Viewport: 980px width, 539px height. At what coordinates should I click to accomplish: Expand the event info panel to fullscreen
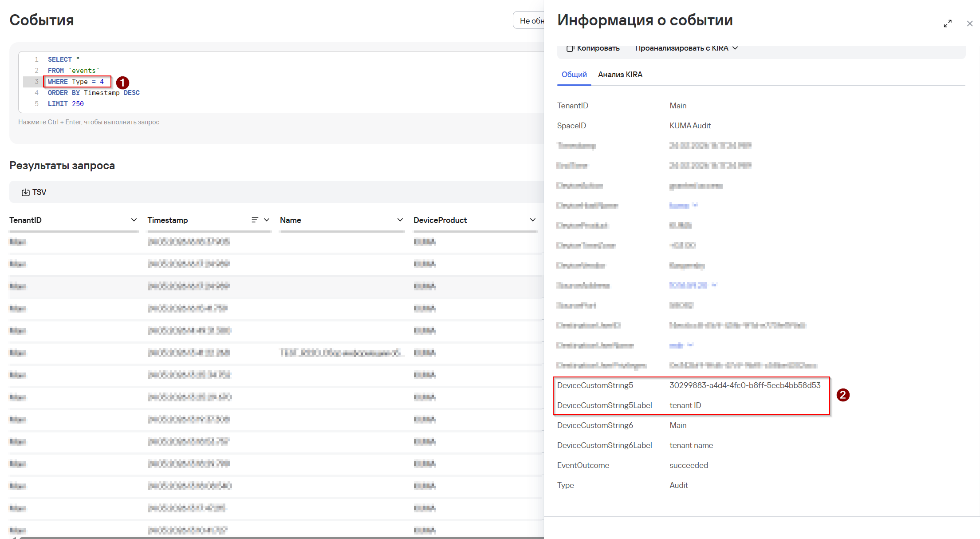click(948, 24)
